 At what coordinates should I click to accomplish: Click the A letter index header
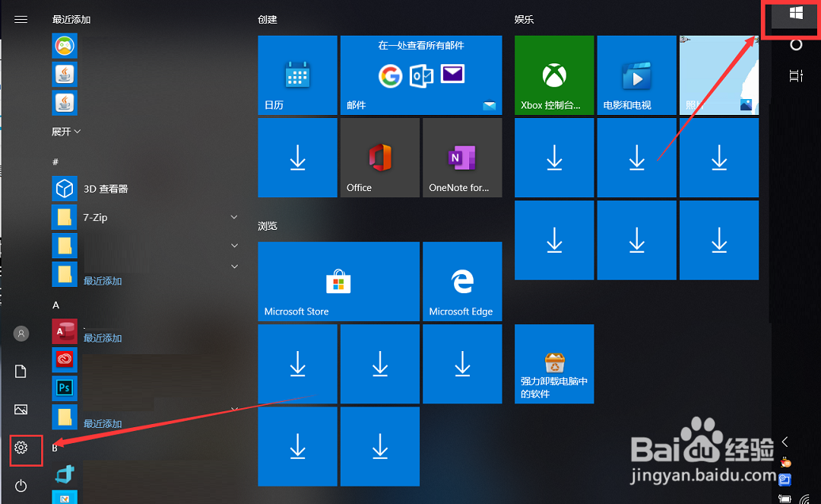[55, 305]
